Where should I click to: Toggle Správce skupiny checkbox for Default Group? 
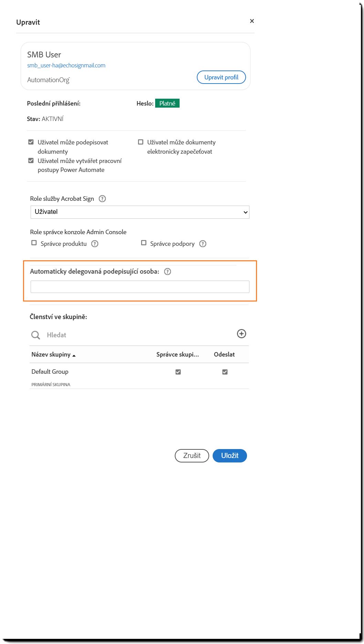pos(178,372)
